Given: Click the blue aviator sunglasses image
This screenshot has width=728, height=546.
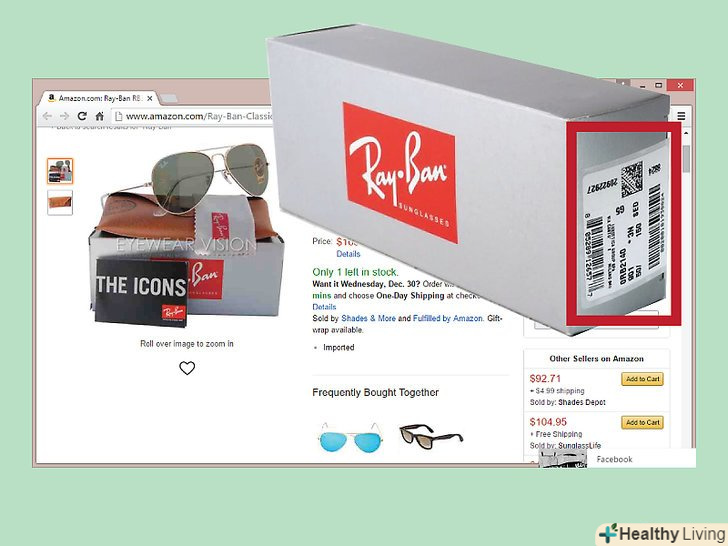Looking at the screenshot, I should (351, 437).
